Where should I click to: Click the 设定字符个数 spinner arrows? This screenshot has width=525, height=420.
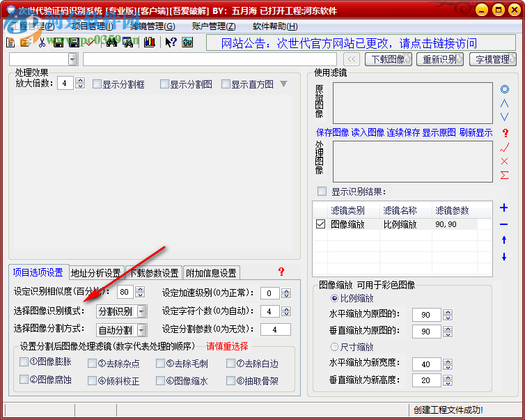[x=286, y=311]
